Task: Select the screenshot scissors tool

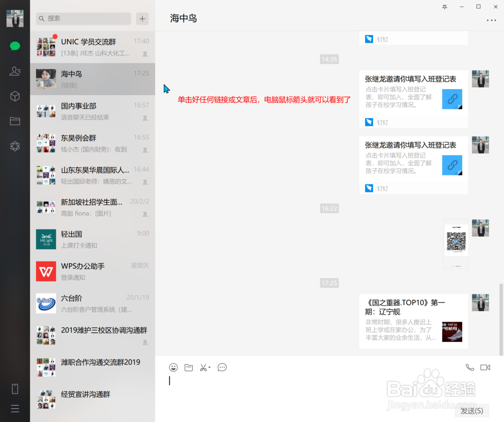Action: 203,368
